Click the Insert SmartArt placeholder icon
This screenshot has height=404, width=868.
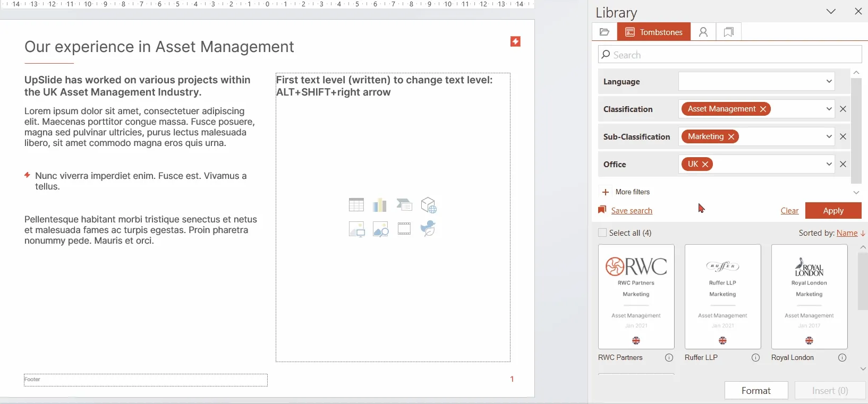point(404,205)
